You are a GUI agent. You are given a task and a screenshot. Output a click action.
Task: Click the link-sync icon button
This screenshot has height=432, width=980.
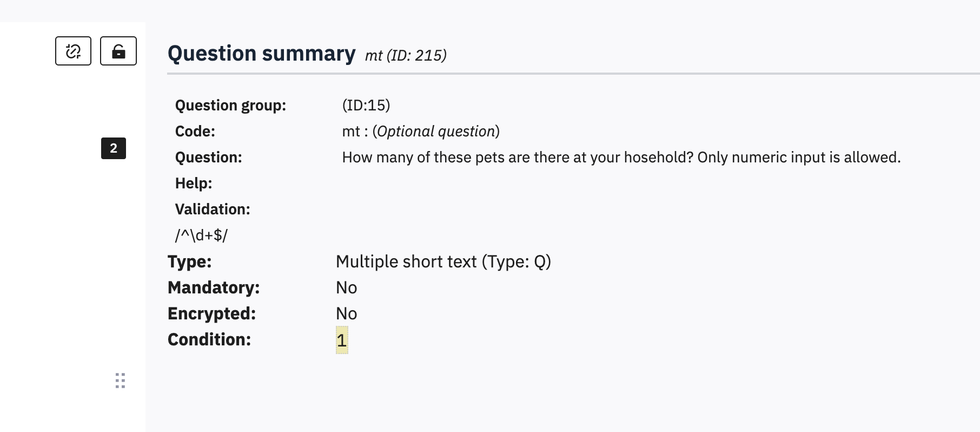tap(73, 51)
